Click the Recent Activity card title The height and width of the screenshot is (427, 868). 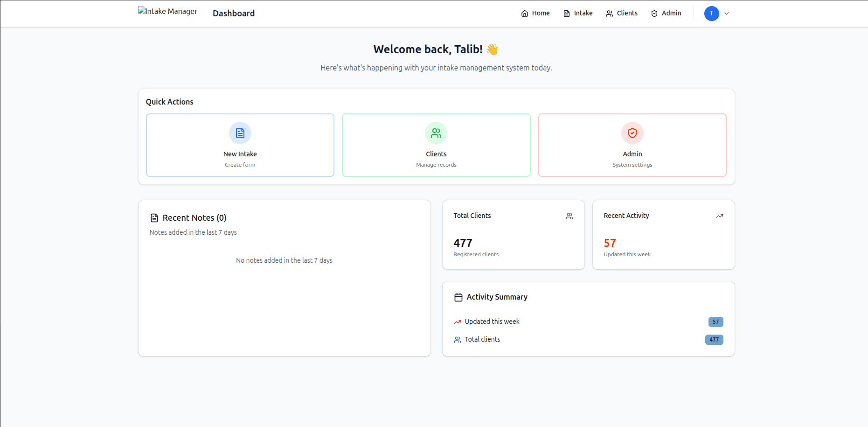click(x=626, y=216)
